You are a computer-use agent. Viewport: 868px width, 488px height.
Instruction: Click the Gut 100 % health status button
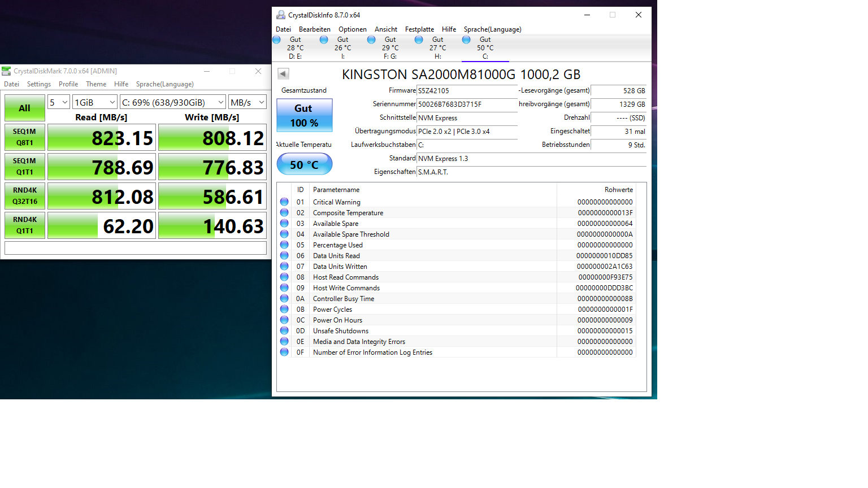pyautogui.click(x=305, y=115)
